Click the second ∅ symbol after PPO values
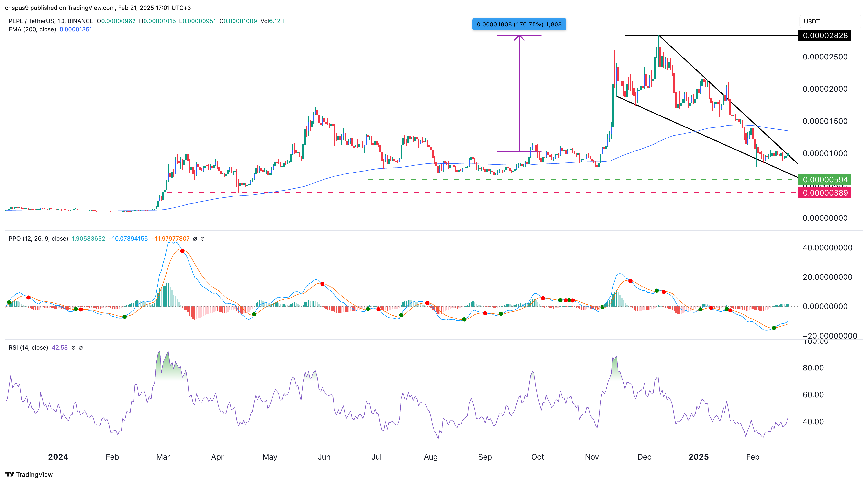 (x=202, y=239)
